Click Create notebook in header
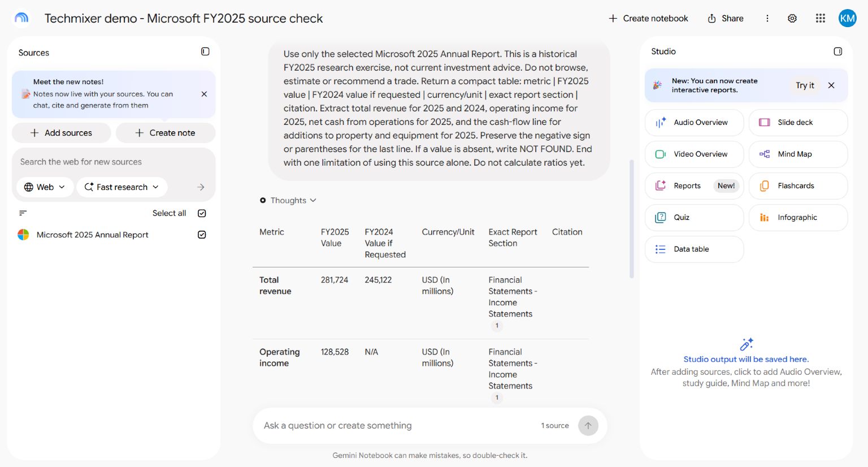The image size is (868, 467). click(x=648, y=18)
